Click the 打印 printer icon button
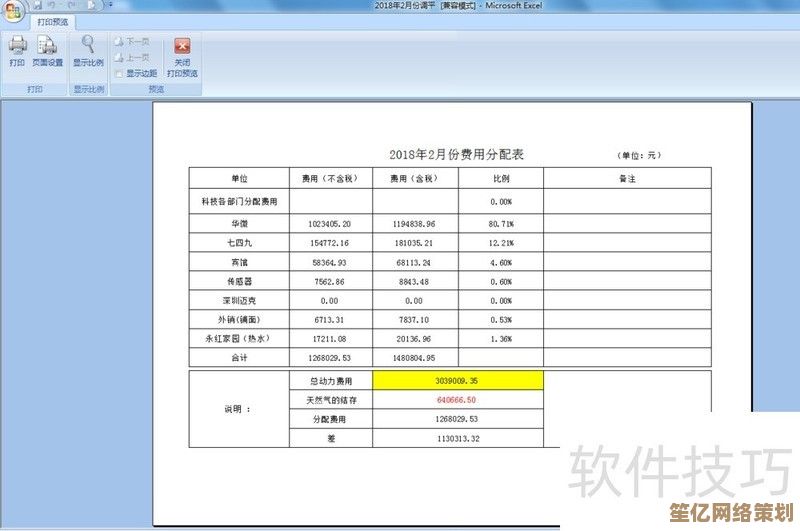Screen dimensions: 800x531 point(17,52)
